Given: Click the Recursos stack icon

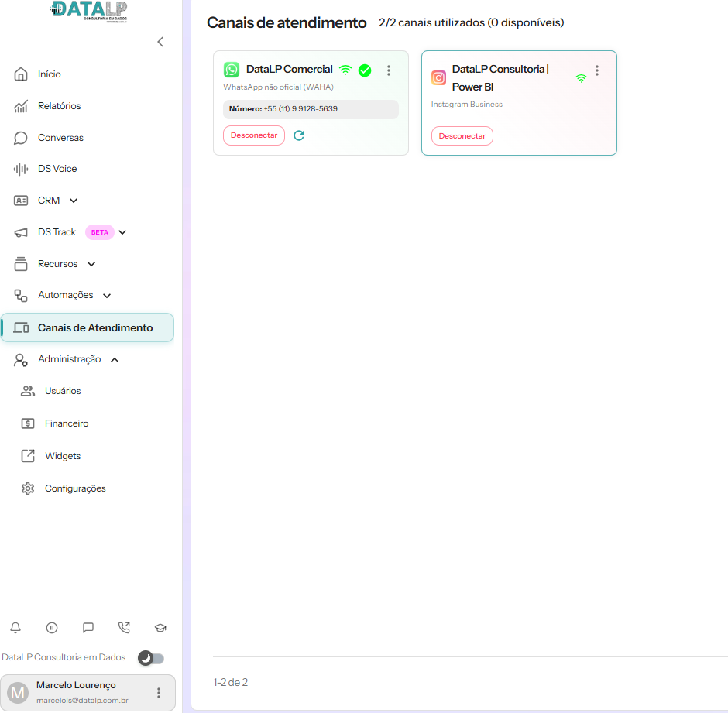Looking at the screenshot, I should click(x=21, y=264).
